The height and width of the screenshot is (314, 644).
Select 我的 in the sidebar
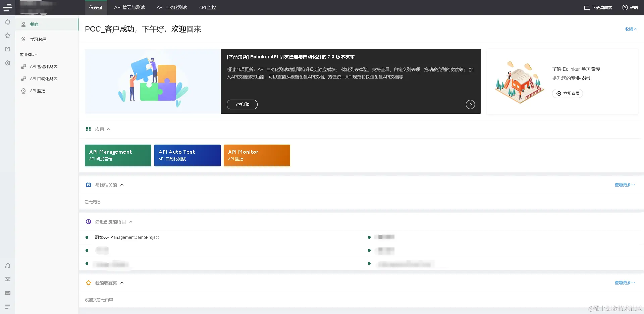pos(47,24)
